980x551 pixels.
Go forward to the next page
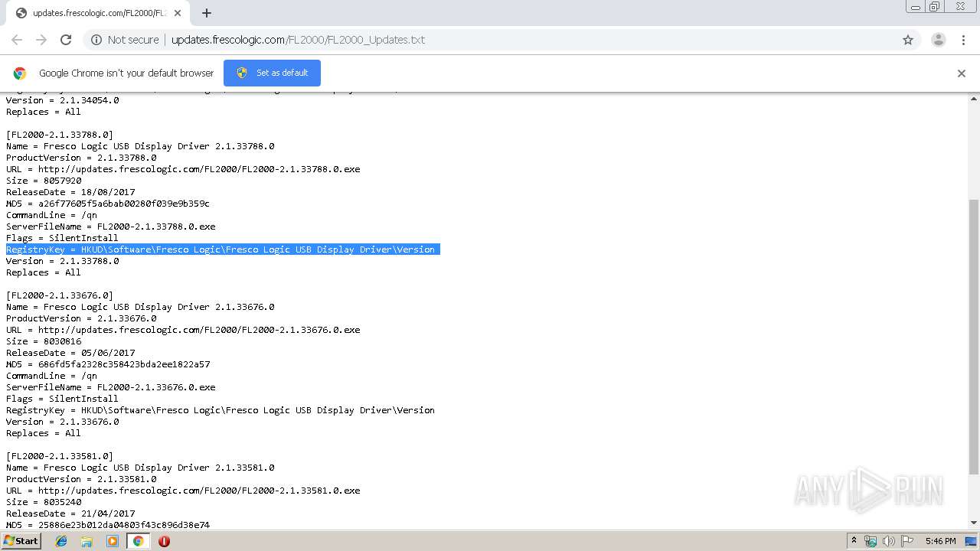[41, 40]
